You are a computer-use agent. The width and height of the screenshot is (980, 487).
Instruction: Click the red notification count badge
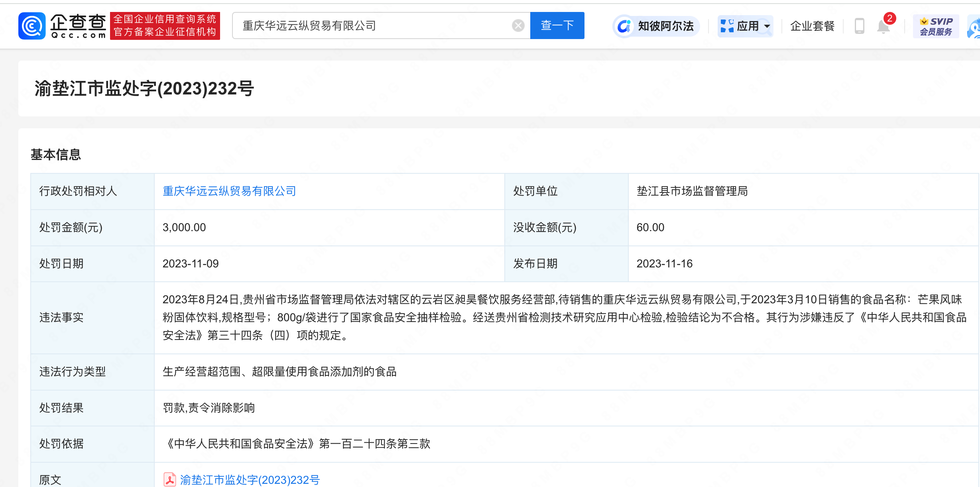(889, 18)
